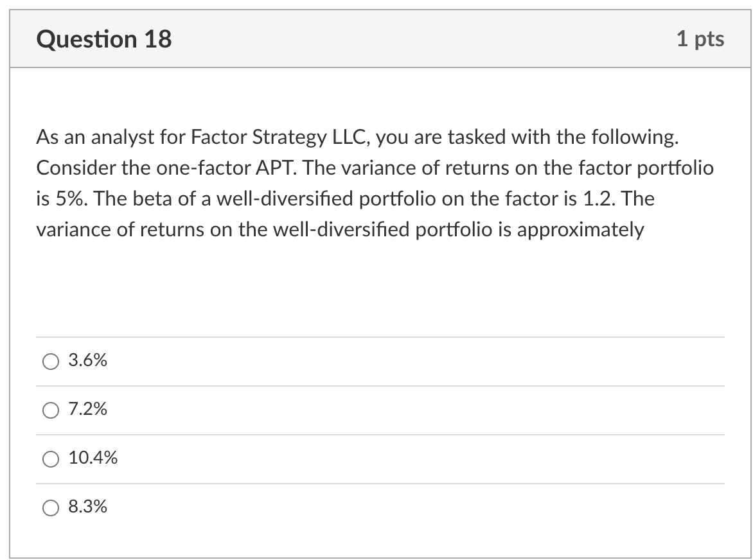Click the gray Question 18 header bar
The image size is (753, 560).
coord(376,39)
